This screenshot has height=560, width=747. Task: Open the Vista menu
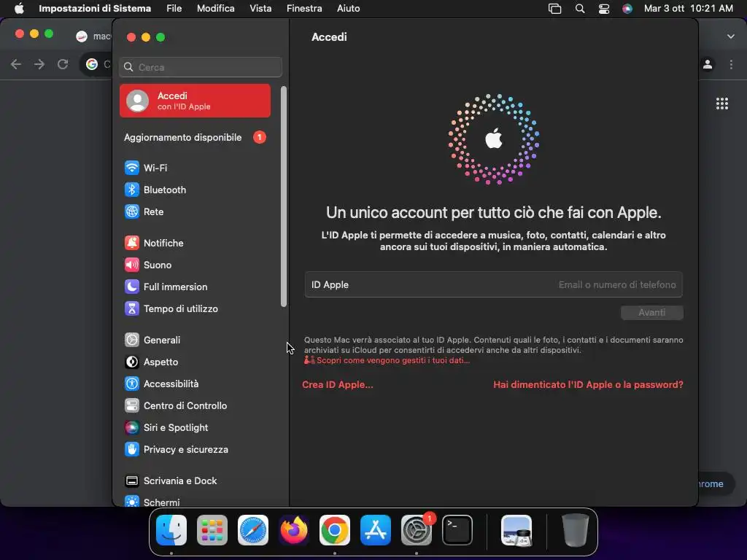pyautogui.click(x=260, y=9)
